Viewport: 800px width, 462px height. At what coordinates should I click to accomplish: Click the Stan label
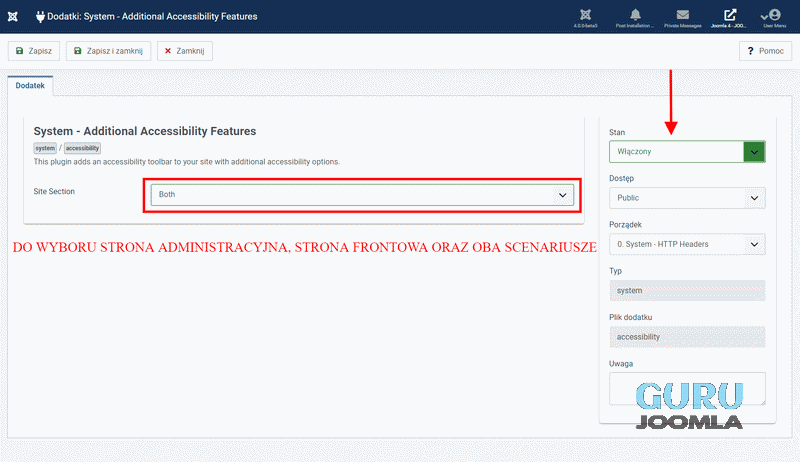click(617, 132)
